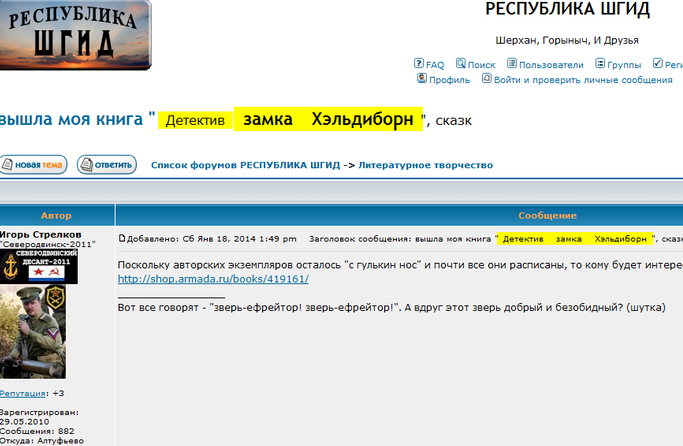Viewport: 683px width, 446px height.
Task: Open the Профиль link
Action: [450, 80]
